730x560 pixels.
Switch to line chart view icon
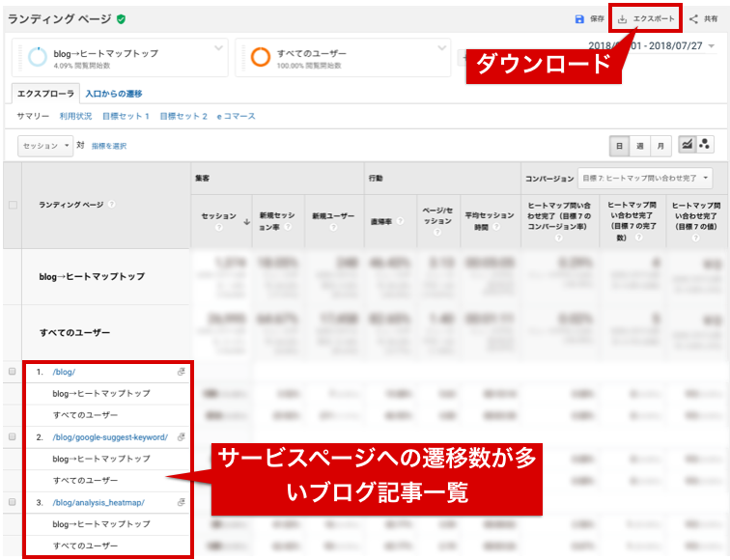point(687,145)
